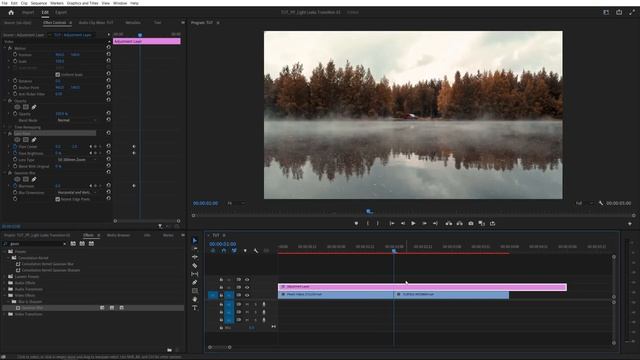This screenshot has width=640, height=360.
Task: Collapse Blur & Sharpen folder
Action: 9,302
